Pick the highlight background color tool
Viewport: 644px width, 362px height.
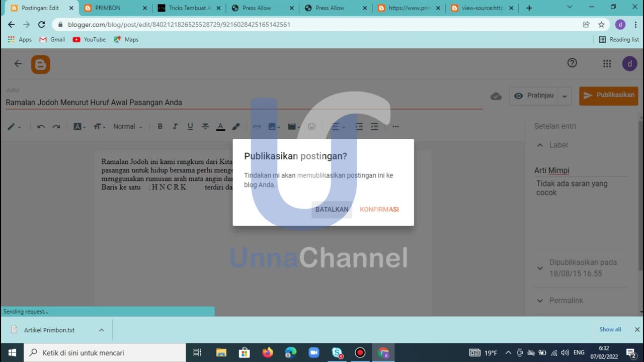pos(235,127)
